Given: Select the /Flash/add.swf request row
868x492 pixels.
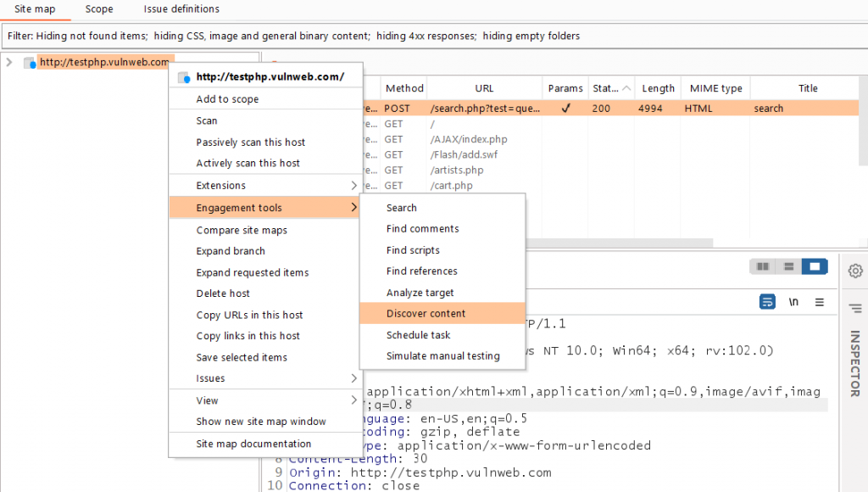Looking at the screenshot, I should pos(610,155).
